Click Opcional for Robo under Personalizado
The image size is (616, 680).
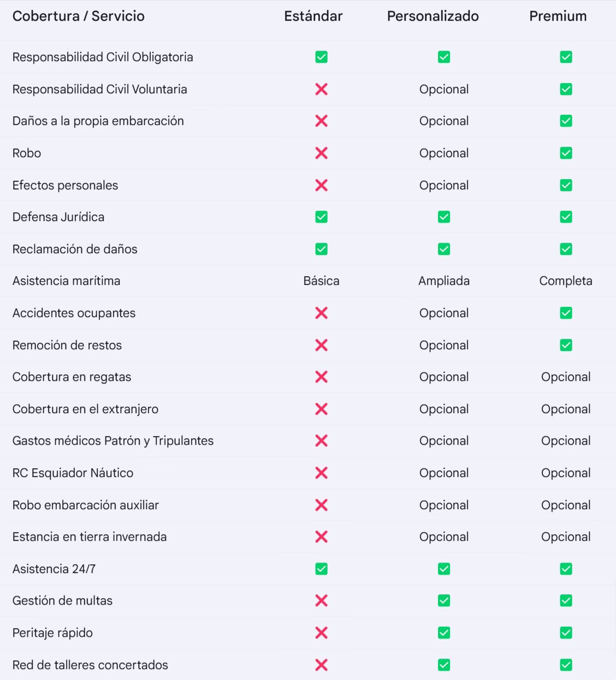pos(444,153)
